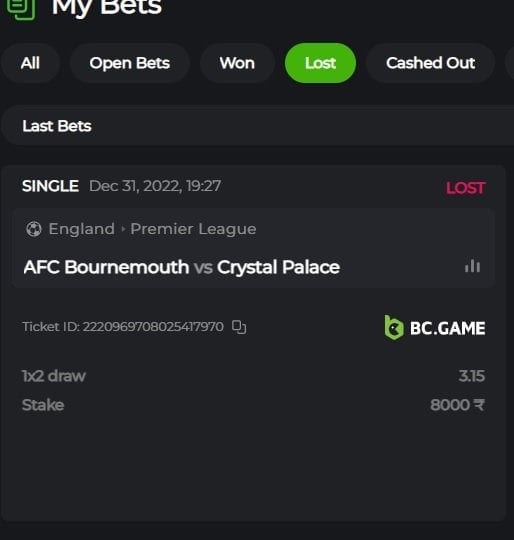Expand the Last Bets dropdown

(x=257, y=126)
